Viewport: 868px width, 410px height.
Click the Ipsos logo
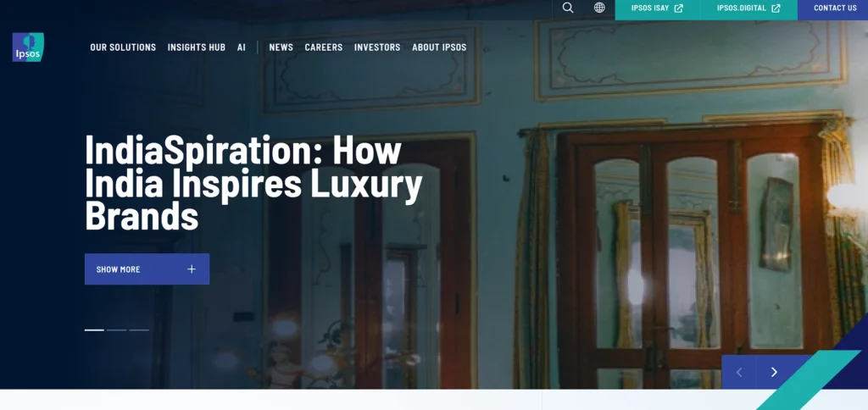point(28,47)
